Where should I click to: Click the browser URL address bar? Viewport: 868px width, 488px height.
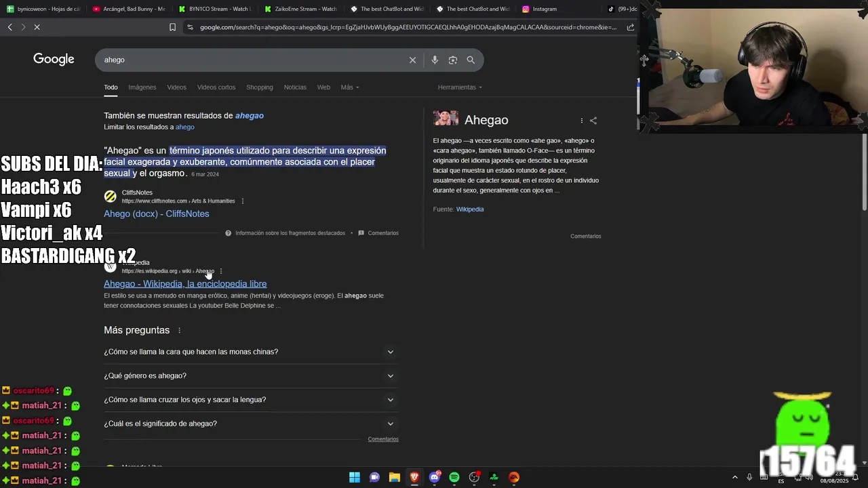coord(407,27)
